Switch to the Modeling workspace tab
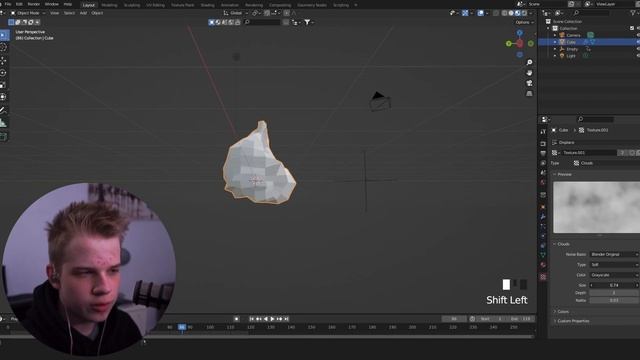The height and width of the screenshot is (360, 640). [x=109, y=5]
